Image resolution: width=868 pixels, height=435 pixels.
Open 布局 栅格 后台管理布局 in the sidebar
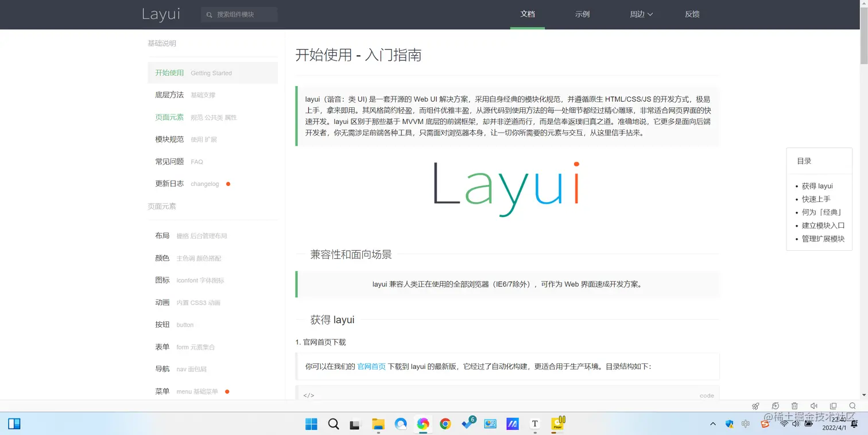point(212,236)
